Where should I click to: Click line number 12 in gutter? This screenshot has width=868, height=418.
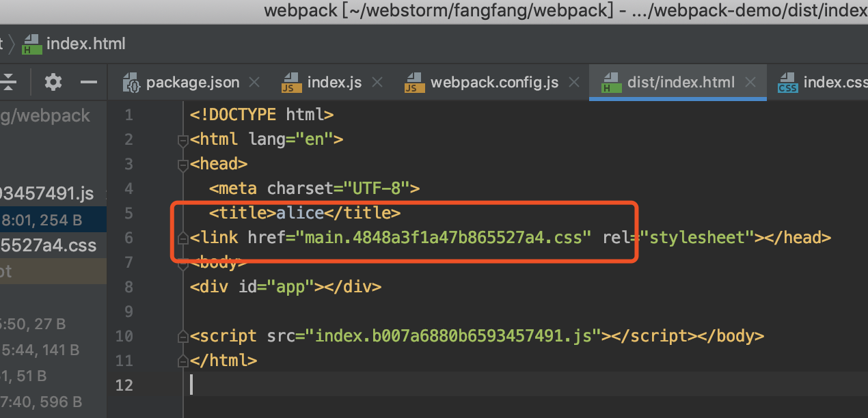click(x=124, y=385)
